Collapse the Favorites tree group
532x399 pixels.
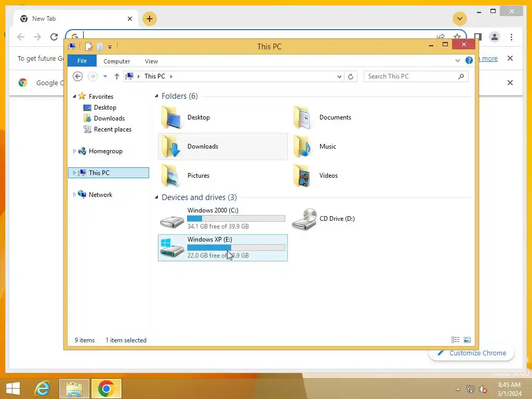click(74, 96)
